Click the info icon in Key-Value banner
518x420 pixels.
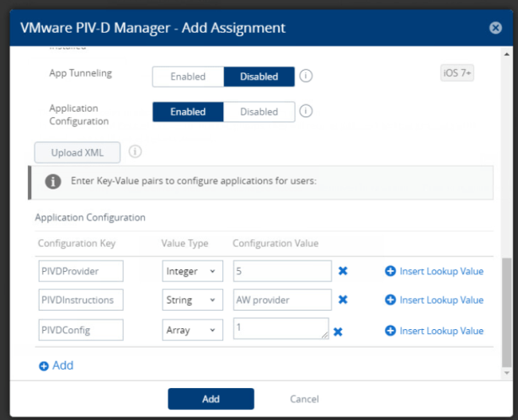click(x=53, y=182)
